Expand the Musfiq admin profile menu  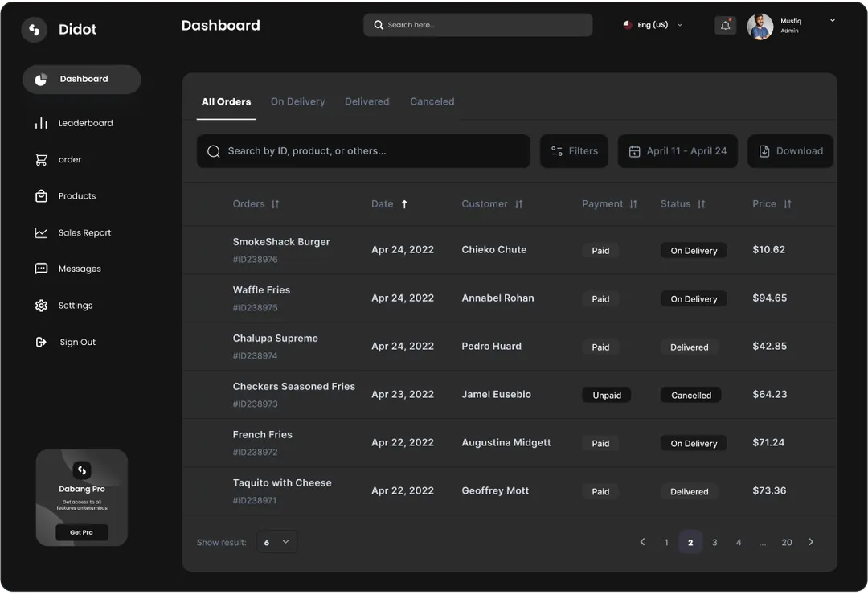pos(832,21)
